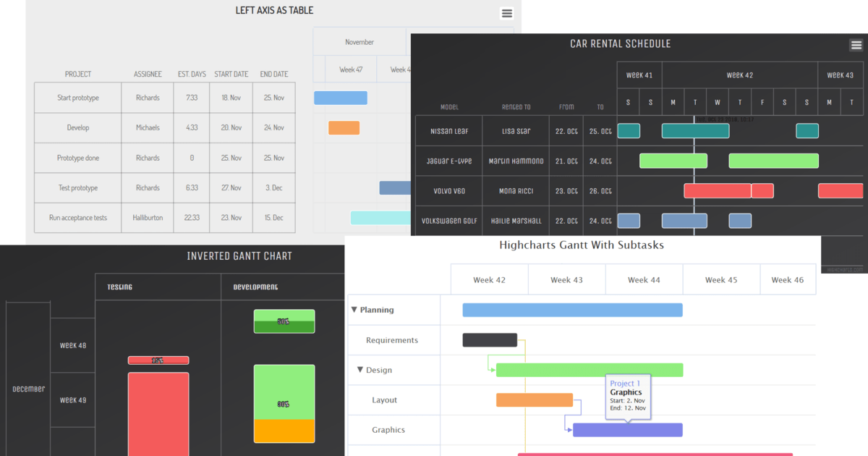The image size is (868, 456).
Task: Click the Week 42 header in Subtasks chart
Action: click(x=489, y=279)
